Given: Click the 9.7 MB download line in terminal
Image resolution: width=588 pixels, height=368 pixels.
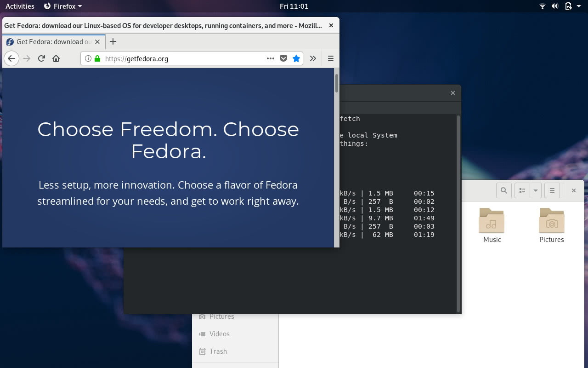Looking at the screenshot, I should 387,218.
